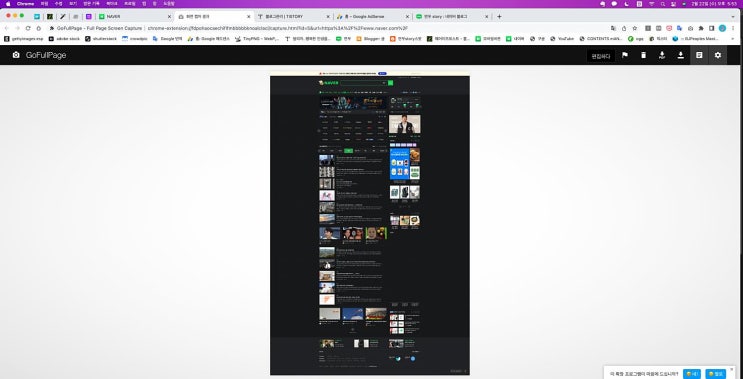Image resolution: width=743 pixels, height=379 pixels.
Task: Close the TISTORY tab
Action: 328,17
